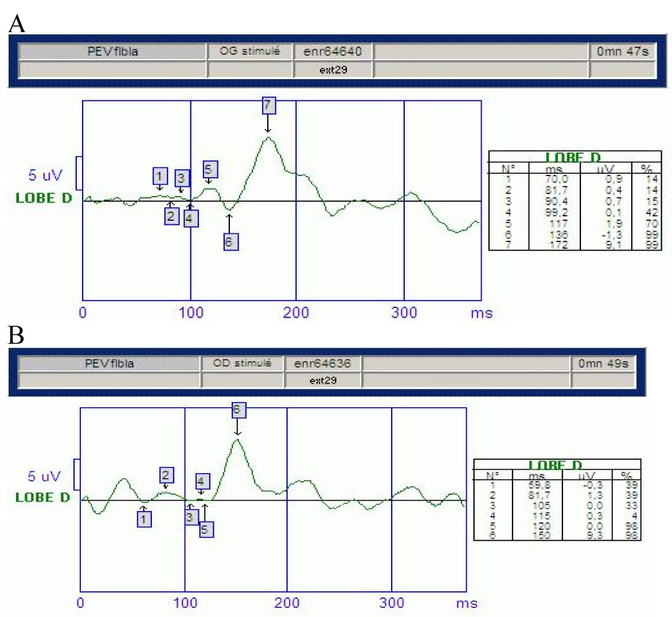
Task: Click the 172 ms row in panel A table
Action: pos(573,245)
